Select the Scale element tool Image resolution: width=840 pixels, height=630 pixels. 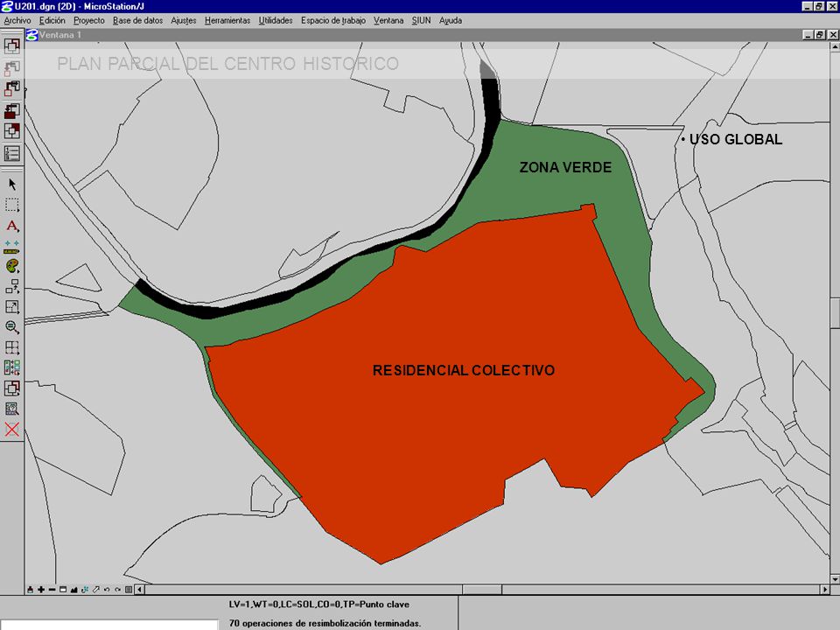[11, 307]
